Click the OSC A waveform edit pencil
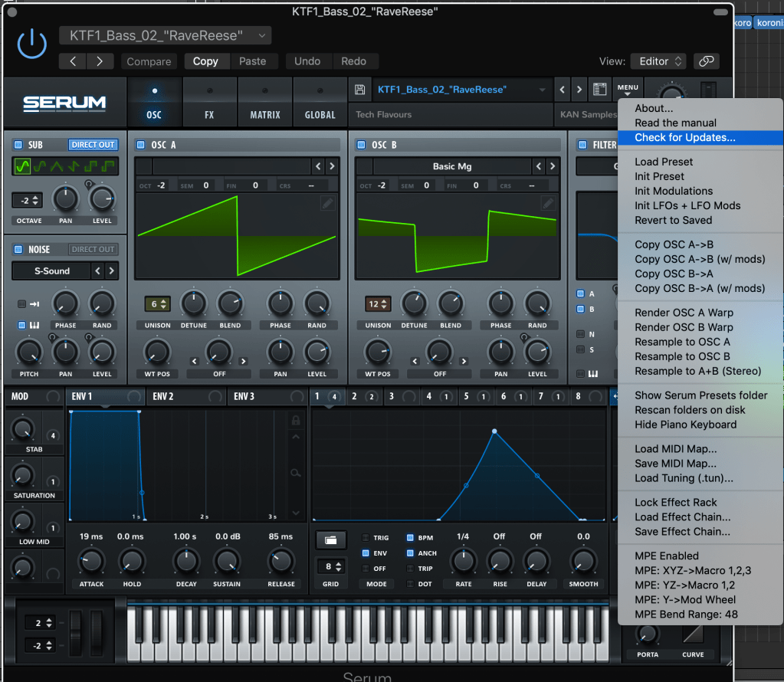The width and height of the screenshot is (784, 682). [x=327, y=203]
